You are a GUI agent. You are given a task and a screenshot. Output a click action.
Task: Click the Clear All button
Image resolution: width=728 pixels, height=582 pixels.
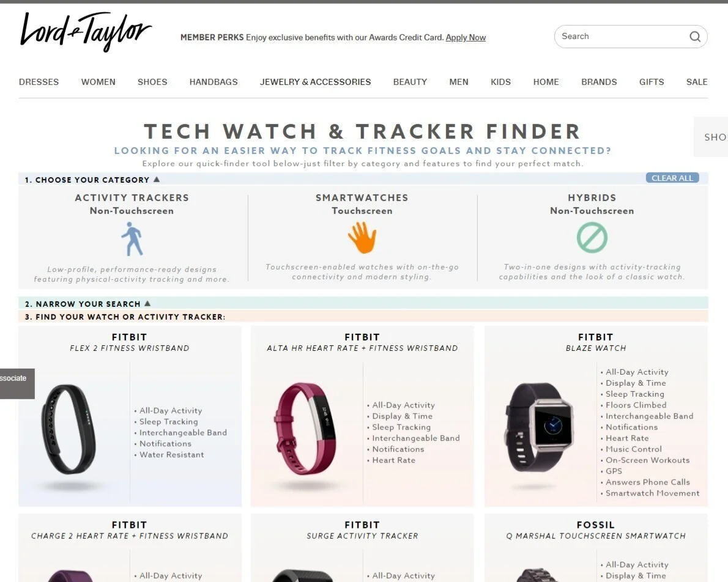click(x=672, y=179)
